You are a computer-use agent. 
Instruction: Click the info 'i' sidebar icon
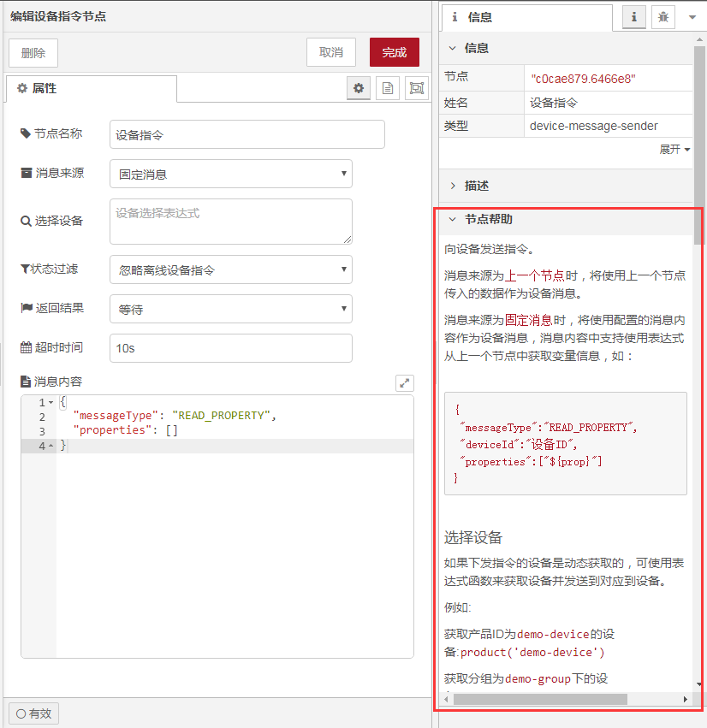[633, 17]
